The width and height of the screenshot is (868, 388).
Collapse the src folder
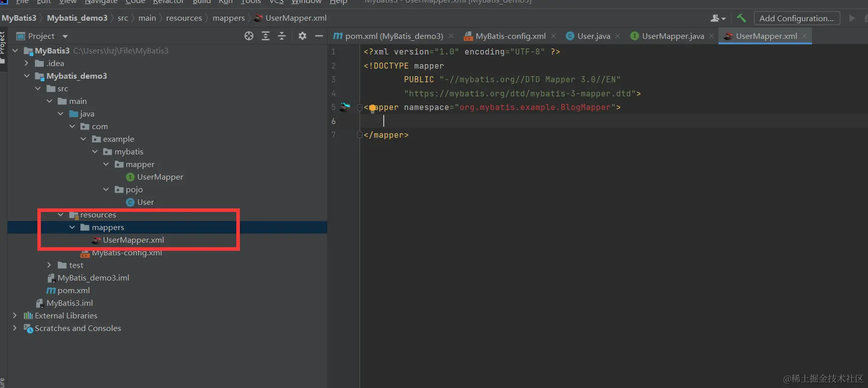coord(38,88)
